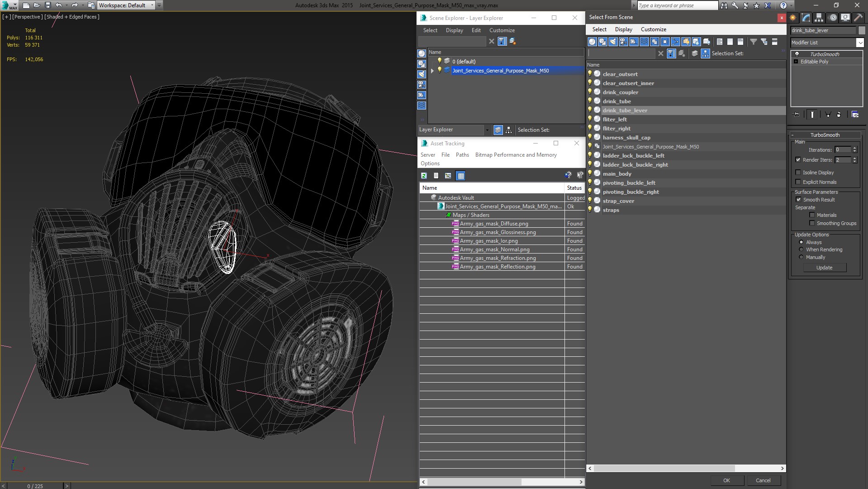Click Remove Modifier trash icon

(x=839, y=115)
